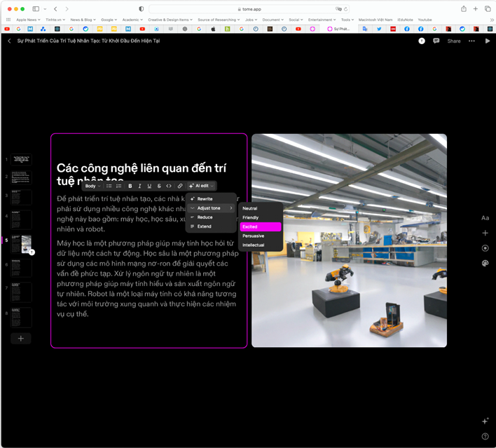Choose Rewrite from AI edit menu
Viewport: 496px width, 448px height.
pos(211,199)
